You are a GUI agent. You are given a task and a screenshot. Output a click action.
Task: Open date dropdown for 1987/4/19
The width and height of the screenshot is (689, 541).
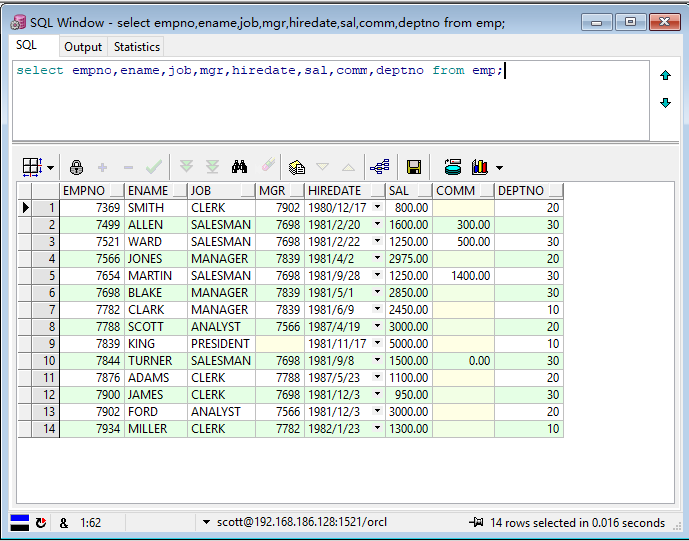(377, 326)
